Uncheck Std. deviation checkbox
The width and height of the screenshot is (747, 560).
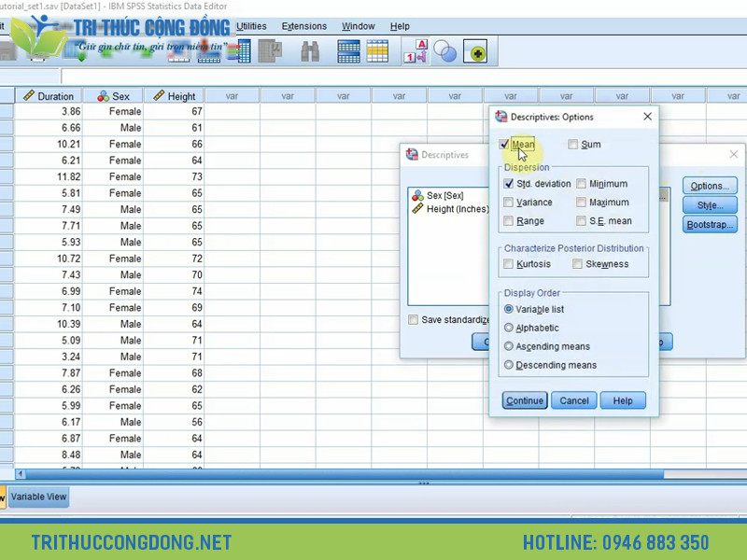(508, 184)
